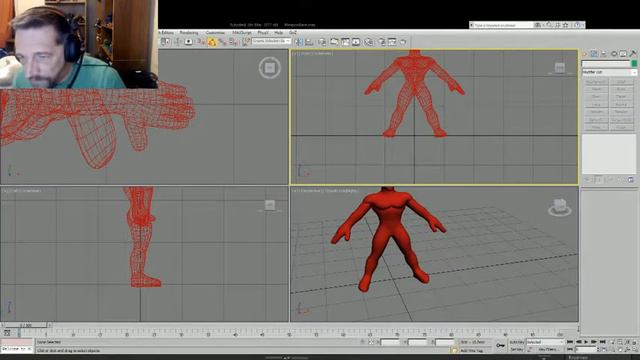Open the Rendering menu

[x=189, y=33]
